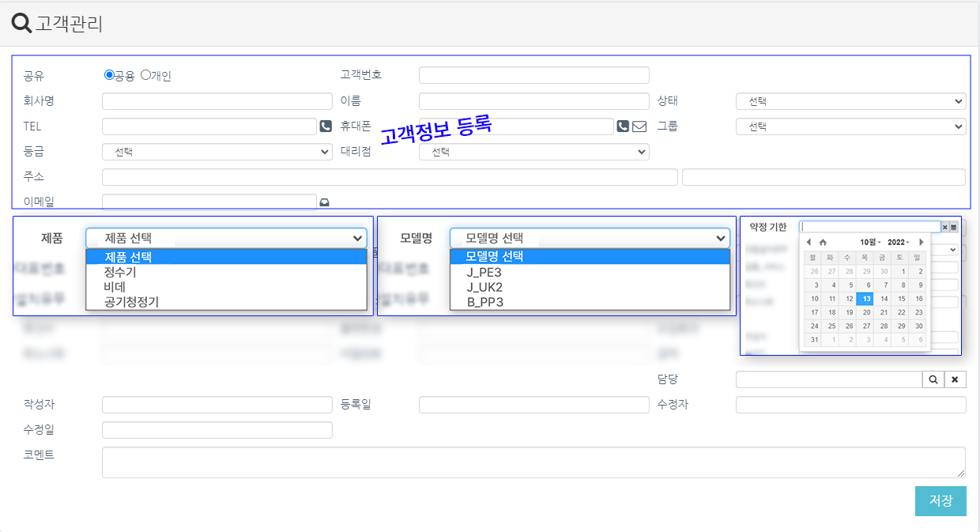Click the search magnifier next to the 담당 field
This screenshot has height=532, width=980.
[x=933, y=379]
